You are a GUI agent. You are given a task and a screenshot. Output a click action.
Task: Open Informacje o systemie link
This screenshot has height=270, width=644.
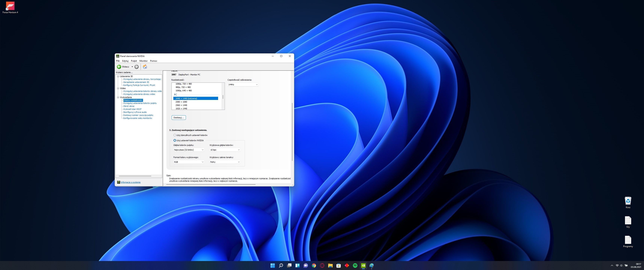[130, 182]
